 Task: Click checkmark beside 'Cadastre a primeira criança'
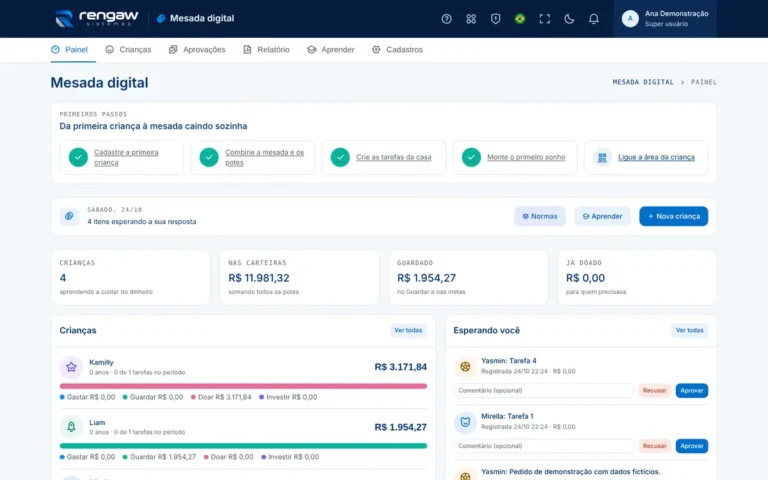pyautogui.click(x=78, y=157)
